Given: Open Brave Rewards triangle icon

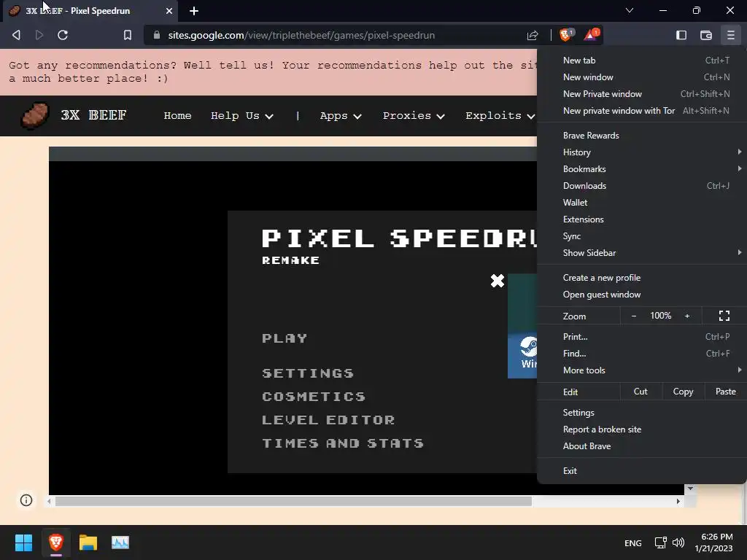Looking at the screenshot, I should (591, 34).
